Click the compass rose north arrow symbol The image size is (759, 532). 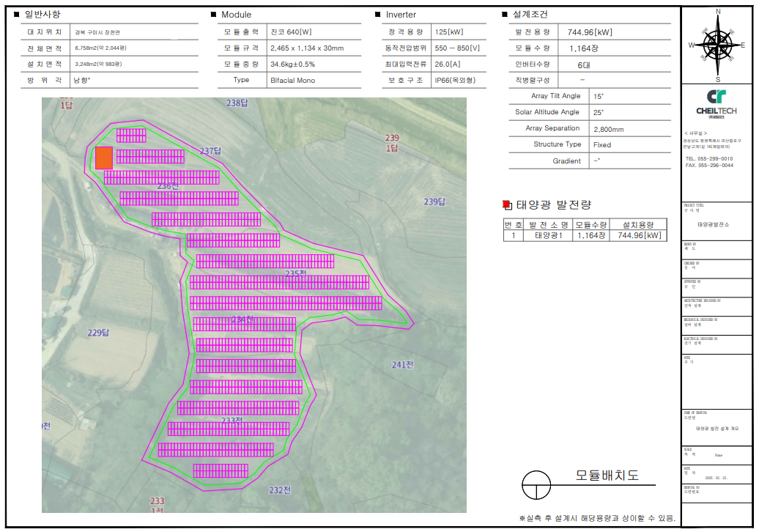click(x=718, y=44)
